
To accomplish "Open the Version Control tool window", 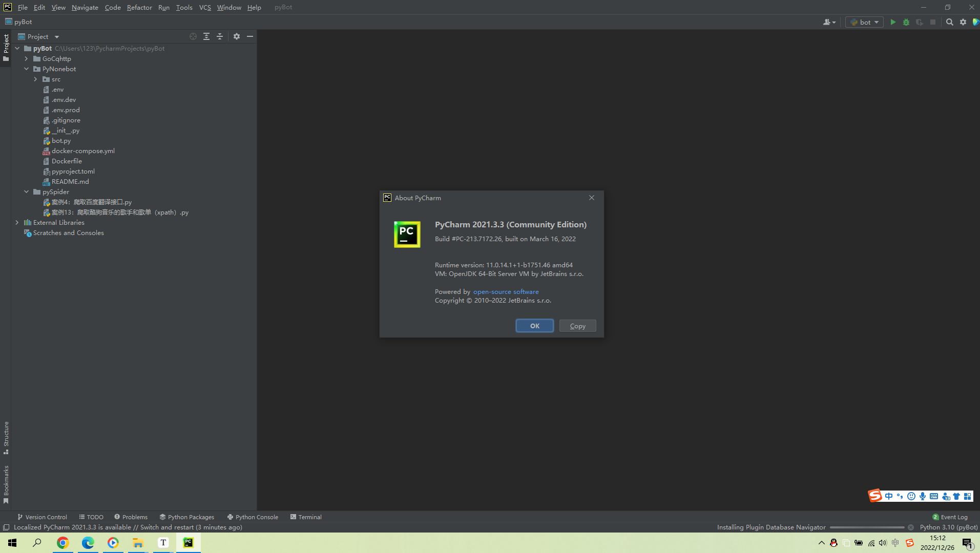I will [x=42, y=517].
